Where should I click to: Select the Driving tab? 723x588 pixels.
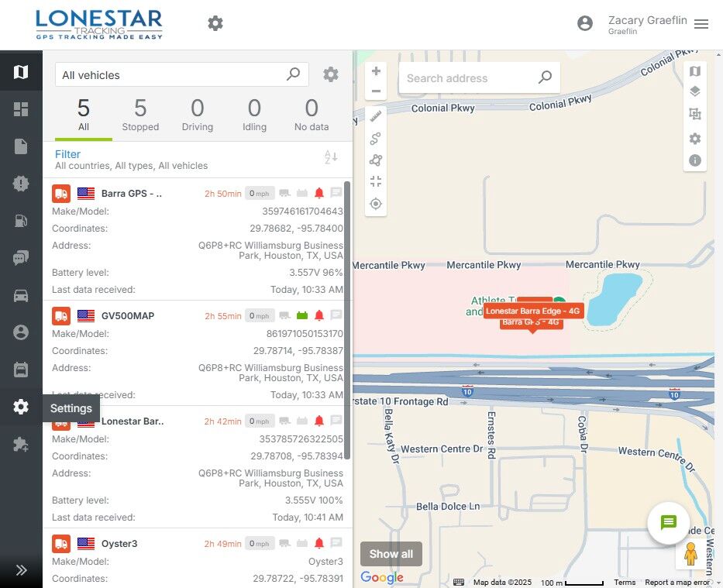[x=198, y=115]
